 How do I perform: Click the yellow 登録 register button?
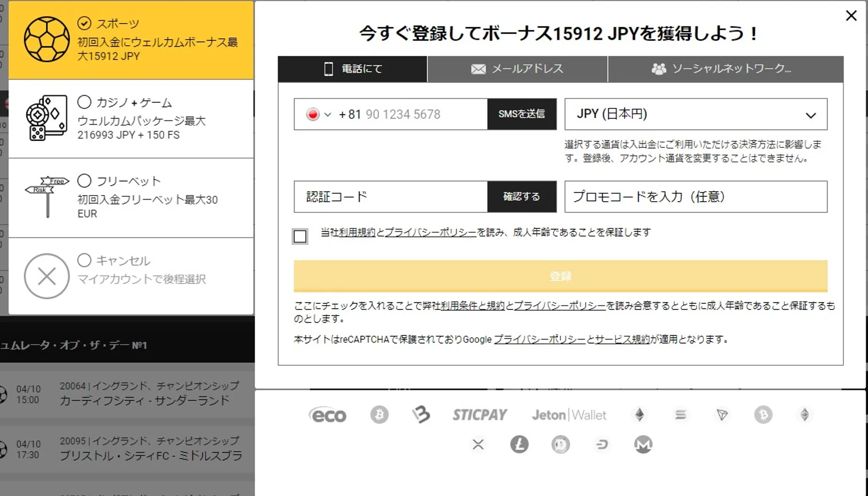click(560, 276)
